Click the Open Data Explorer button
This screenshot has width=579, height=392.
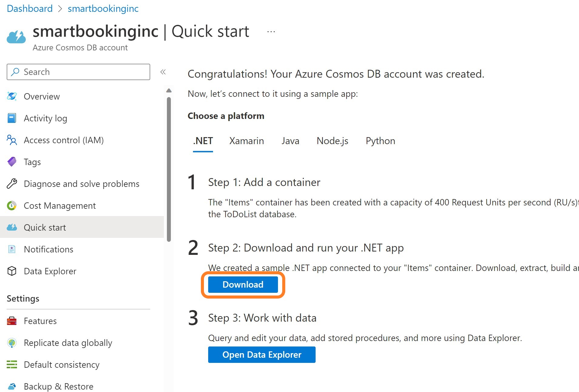(262, 355)
